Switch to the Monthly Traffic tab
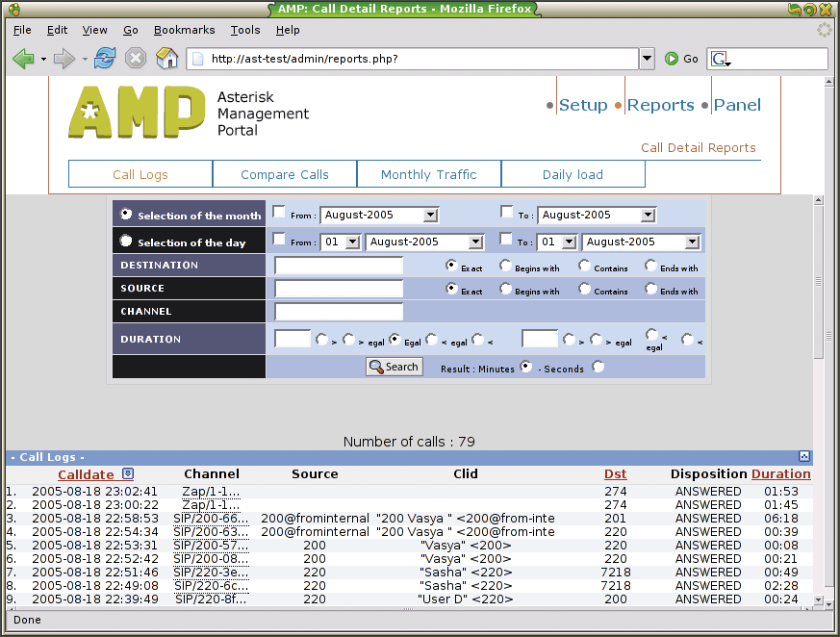This screenshot has height=637, width=840. [x=428, y=174]
